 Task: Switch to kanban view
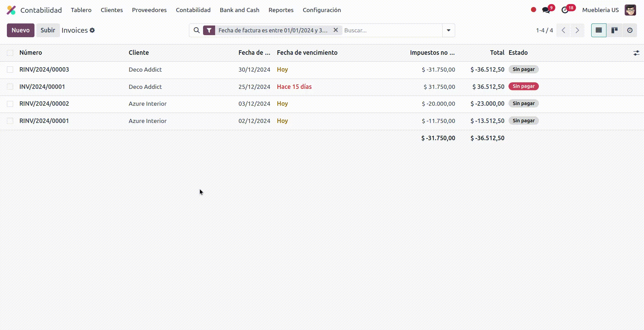(614, 30)
